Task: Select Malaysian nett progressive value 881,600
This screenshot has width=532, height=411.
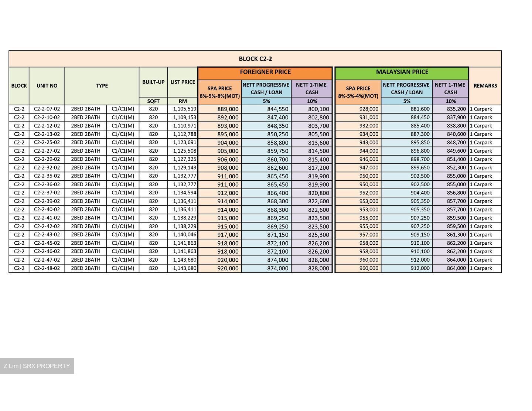Action: click(420, 109)
